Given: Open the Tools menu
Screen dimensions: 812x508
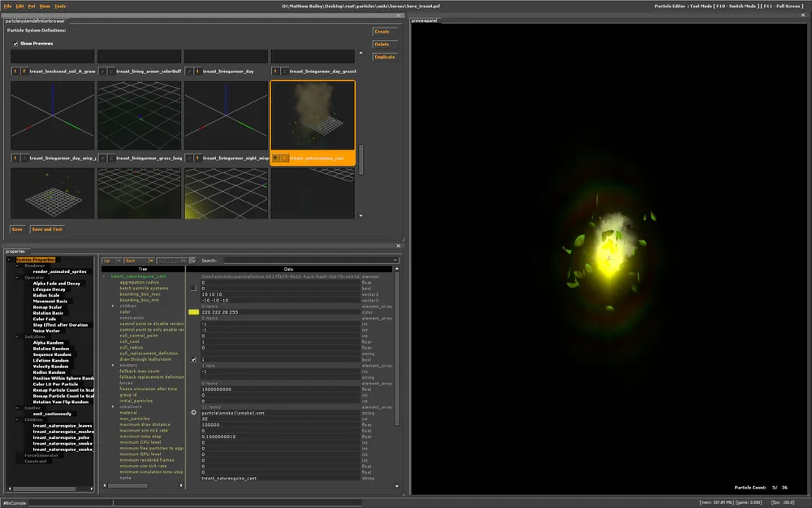Looking at the screenshot, I should (x=60, y=6).
